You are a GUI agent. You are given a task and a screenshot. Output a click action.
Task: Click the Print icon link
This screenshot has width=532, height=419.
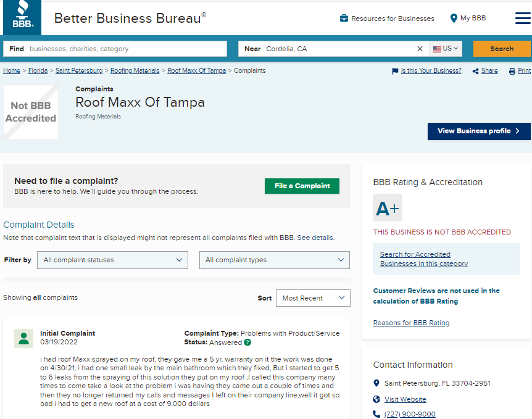(x=520, y=71)
